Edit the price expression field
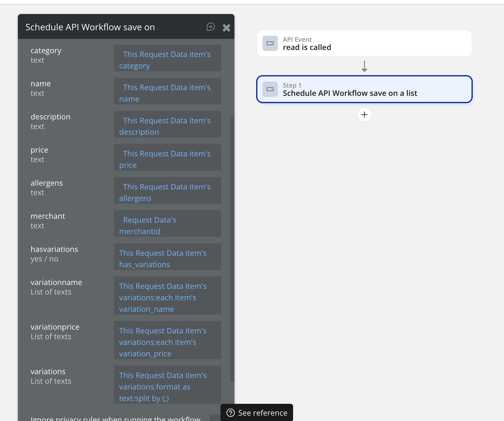The width and height of the screenshot is (504, 421). 168,157
